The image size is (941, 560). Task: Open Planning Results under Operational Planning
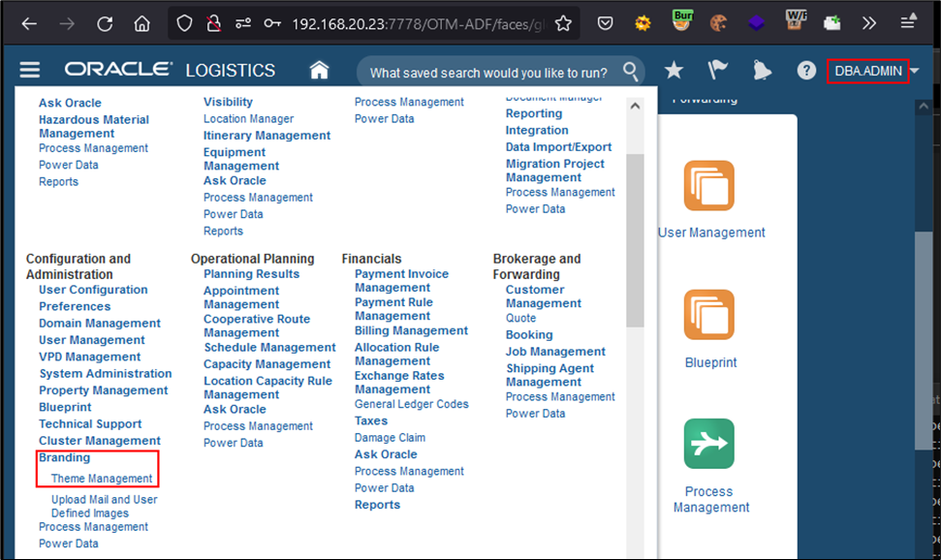pos(251,273)
